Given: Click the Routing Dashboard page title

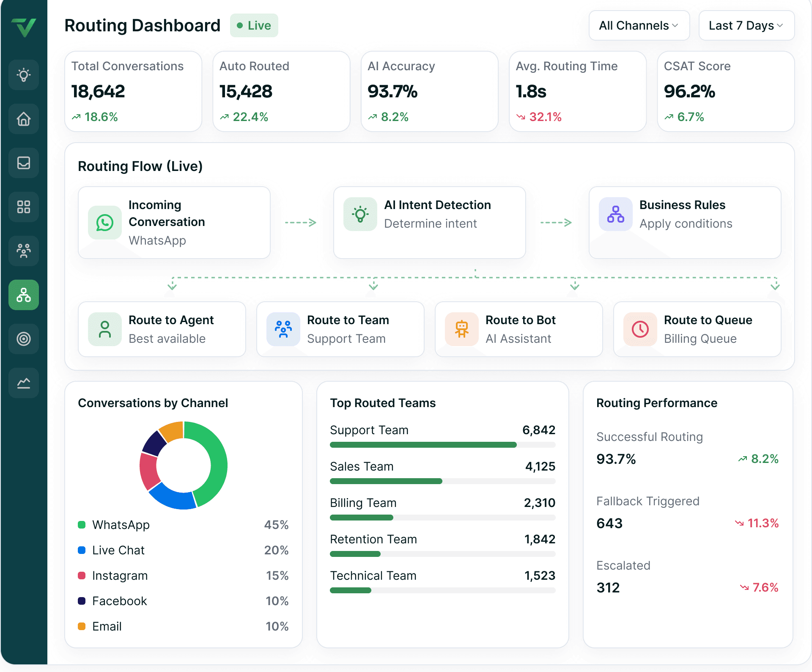Looking at the screenshot, I should (143, 25).
